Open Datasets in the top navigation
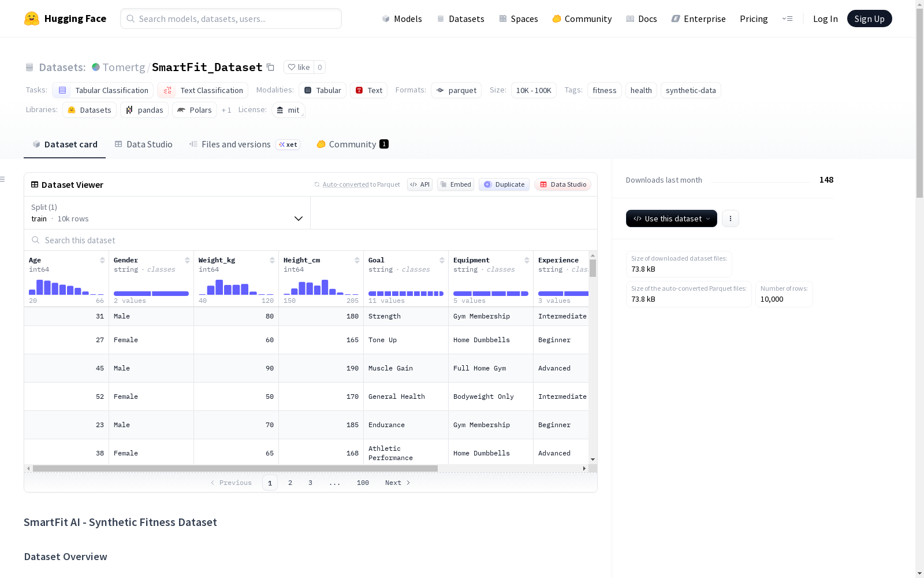The image size is (924, 578). click(x=460, y=18)
